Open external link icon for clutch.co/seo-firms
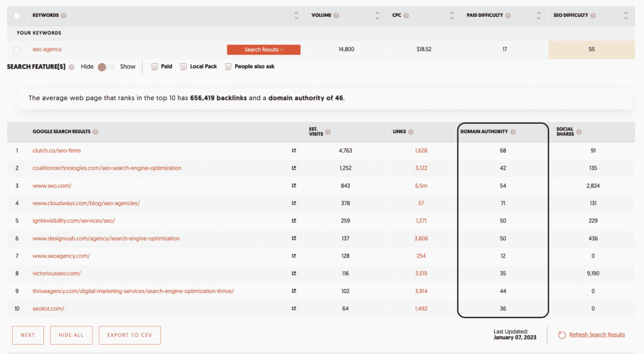 pos(294,151)
